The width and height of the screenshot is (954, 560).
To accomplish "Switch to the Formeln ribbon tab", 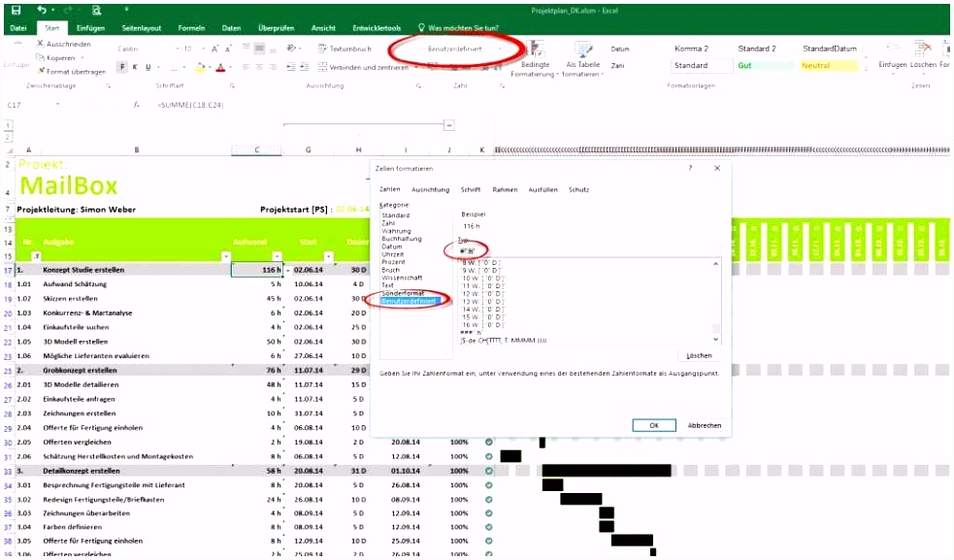I will pyautogui.click(x=191, y=28).
